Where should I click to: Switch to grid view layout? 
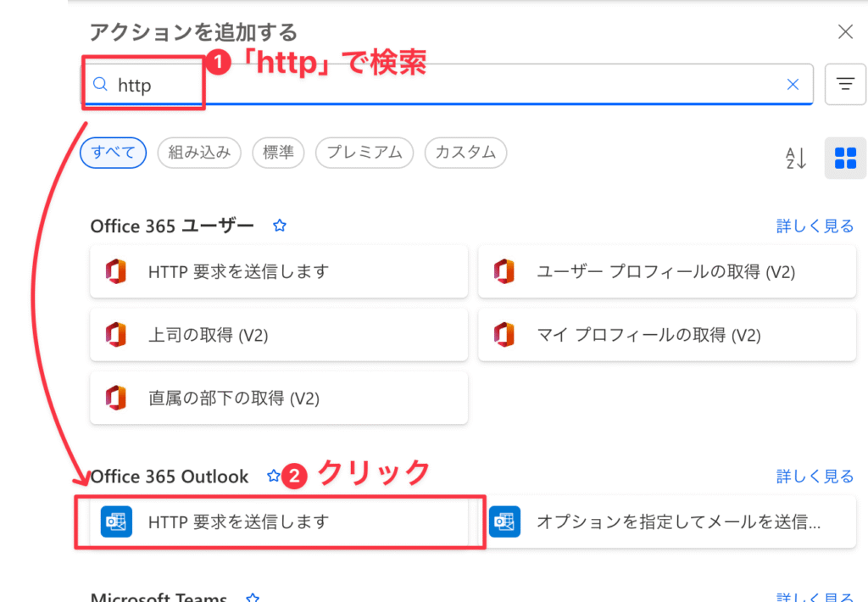pyautogui.click(x=845, y=158)
